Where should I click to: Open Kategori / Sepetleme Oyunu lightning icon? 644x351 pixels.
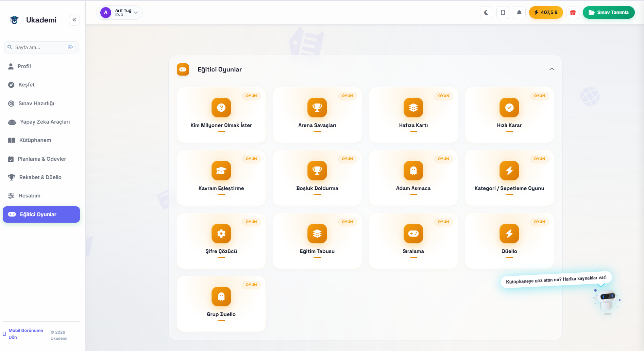pos(509,171)
